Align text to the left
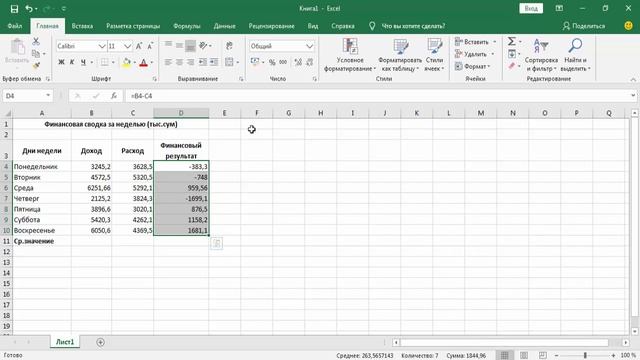Viewport: 640px width, 360px height. click(x=168, y=62)
